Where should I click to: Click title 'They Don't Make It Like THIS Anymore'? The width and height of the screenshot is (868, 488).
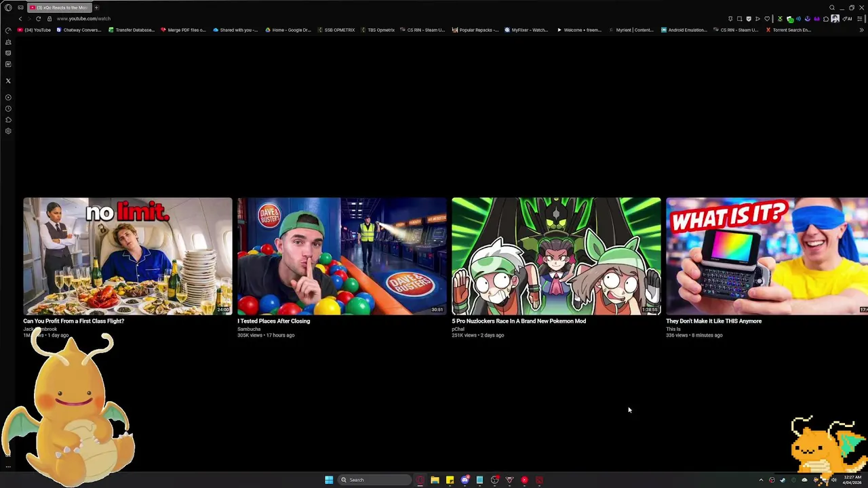coord(713,321)
